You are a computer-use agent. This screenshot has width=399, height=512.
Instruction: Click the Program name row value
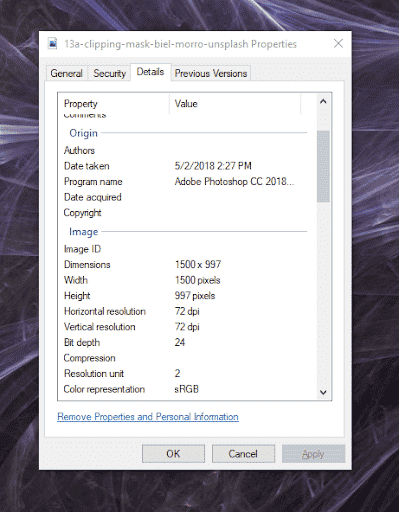click(234, 182)
